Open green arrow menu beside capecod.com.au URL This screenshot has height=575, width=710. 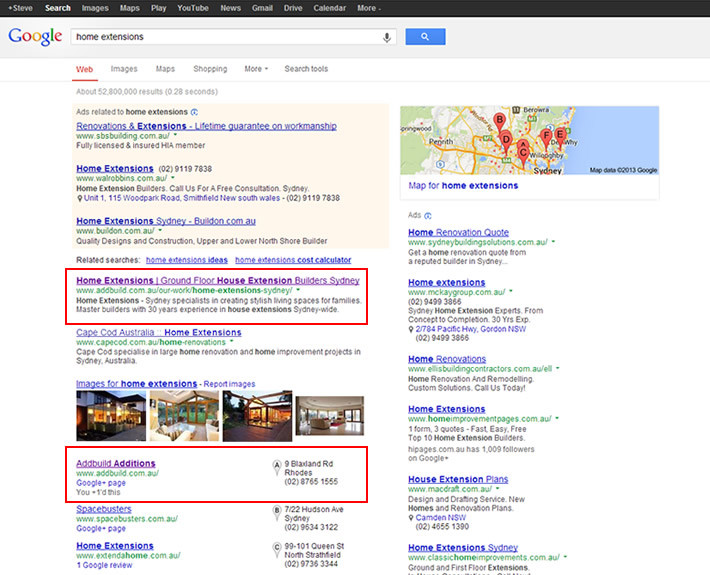click(231, 342)
